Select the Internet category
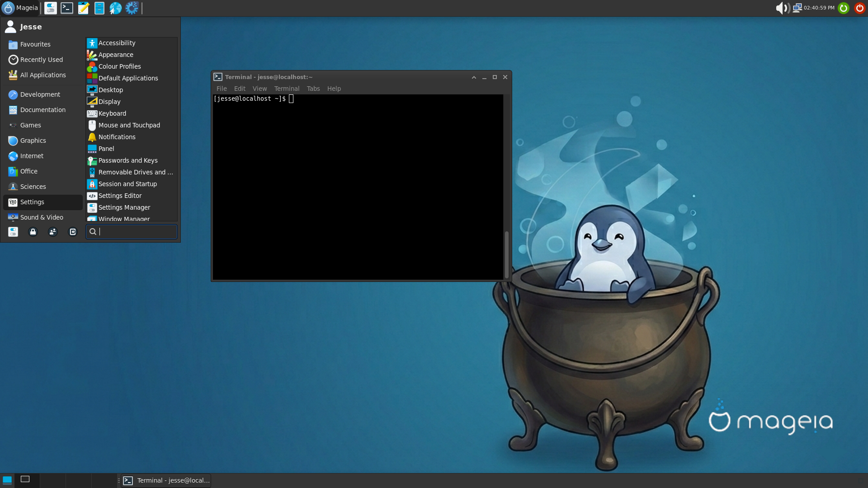Viewport: 868px width, 488px height. pyautogui.click(x=43, y=156)
